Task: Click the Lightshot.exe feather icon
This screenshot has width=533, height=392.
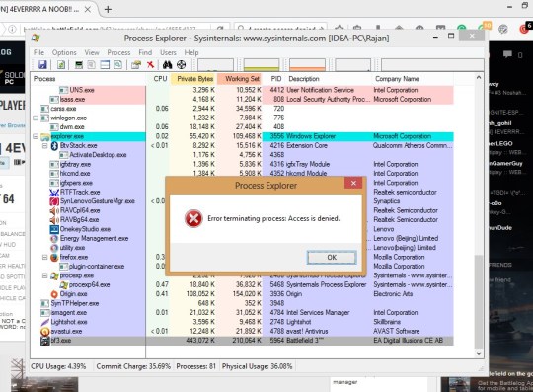Action: (x=45, y=322)
